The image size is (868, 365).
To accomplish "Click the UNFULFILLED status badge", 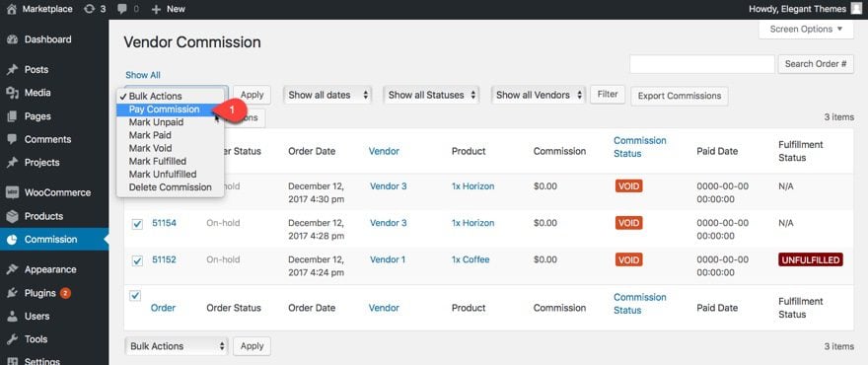I will [x=811, y=259].
